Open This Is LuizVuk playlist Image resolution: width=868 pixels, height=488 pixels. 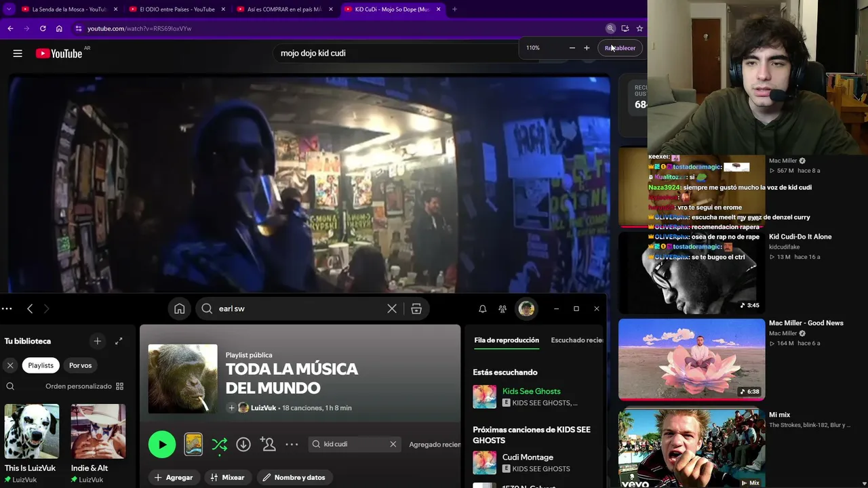pos(31,443)
